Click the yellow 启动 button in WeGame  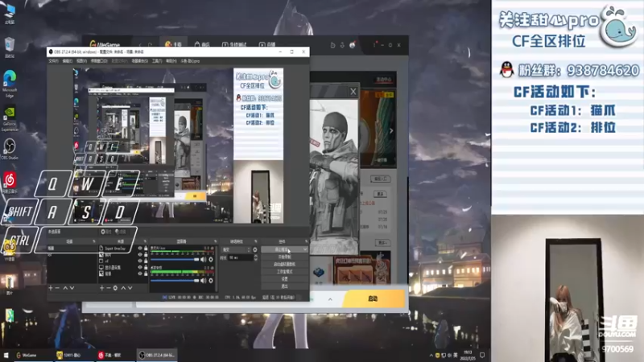373,298
